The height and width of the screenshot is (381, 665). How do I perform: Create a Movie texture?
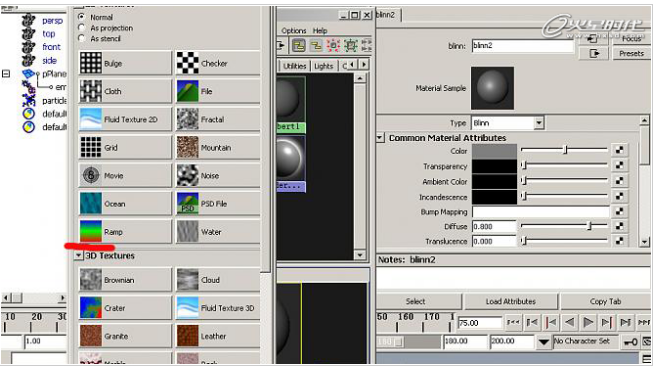(125, 175)
